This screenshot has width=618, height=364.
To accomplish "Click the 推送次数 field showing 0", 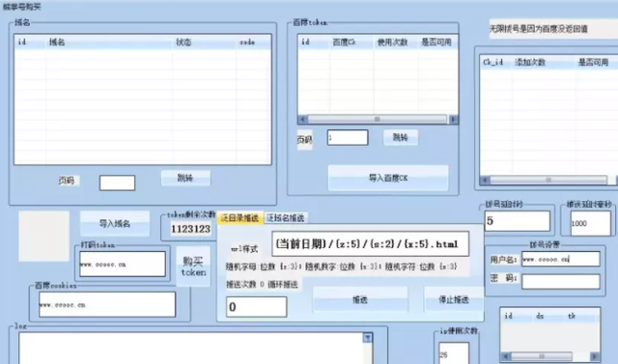I will [x=257, y=307].
